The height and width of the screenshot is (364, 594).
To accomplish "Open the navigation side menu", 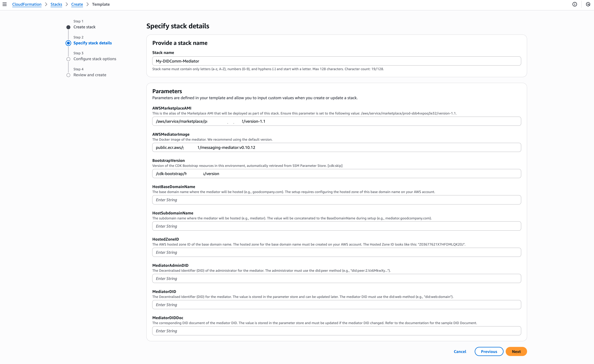I will coord(5,4).
